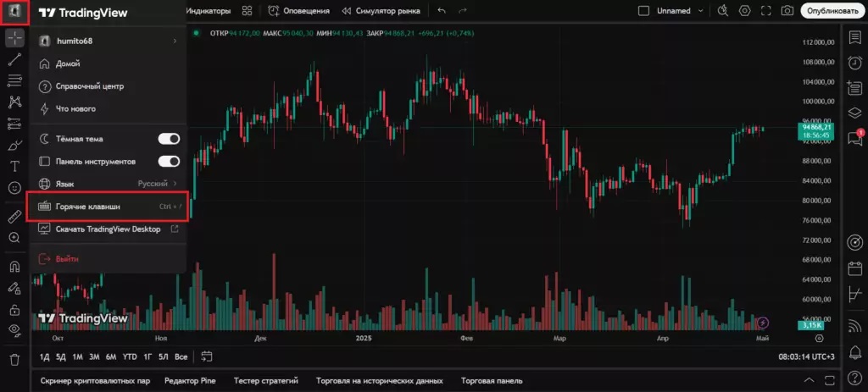Open Оповещения in the top bar

coord(299,11)
